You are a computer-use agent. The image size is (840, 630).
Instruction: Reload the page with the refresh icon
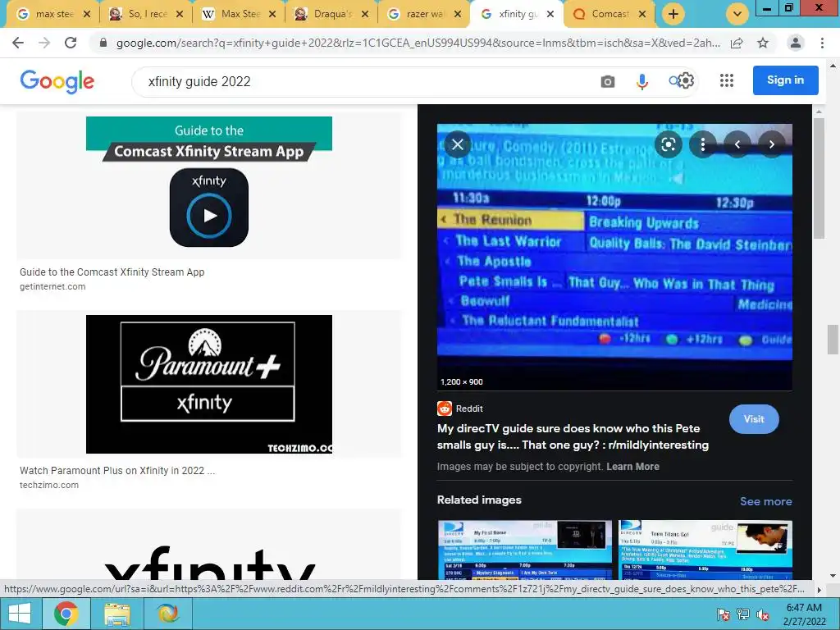tap(71, 43)
